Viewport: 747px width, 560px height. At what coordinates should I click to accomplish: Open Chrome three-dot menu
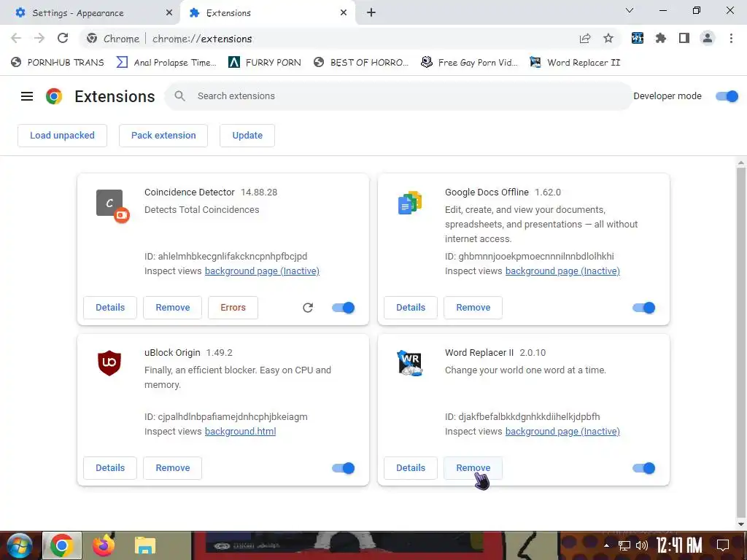(x=731, y=39)
